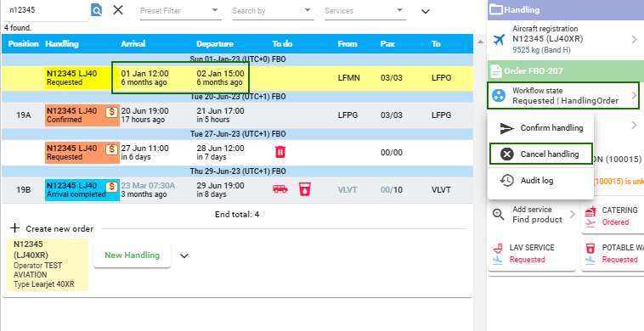Screen dimensions: 644x331
Task: Click the blue search magnifier icon
Action: 96,10
